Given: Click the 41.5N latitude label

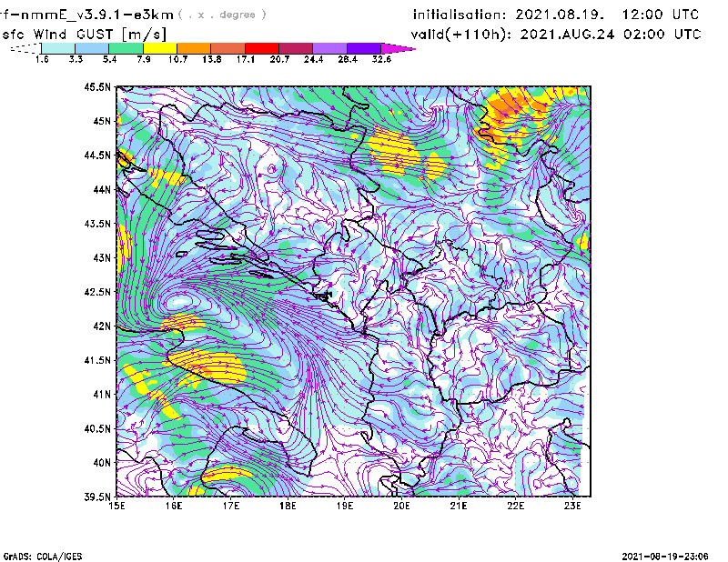Looking at the screenshot, I should pyautogui.click(x=97, y=360).
